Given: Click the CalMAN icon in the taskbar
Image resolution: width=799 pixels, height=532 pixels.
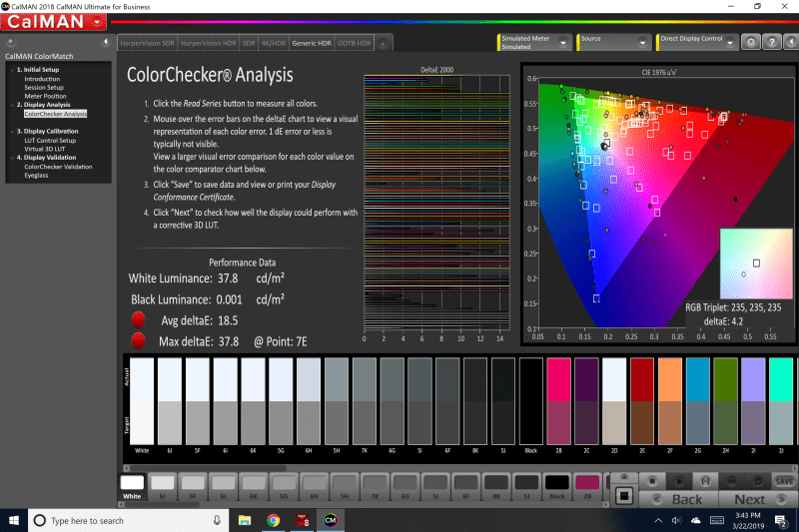Looking at the screenshot, I should coord(331,520).
